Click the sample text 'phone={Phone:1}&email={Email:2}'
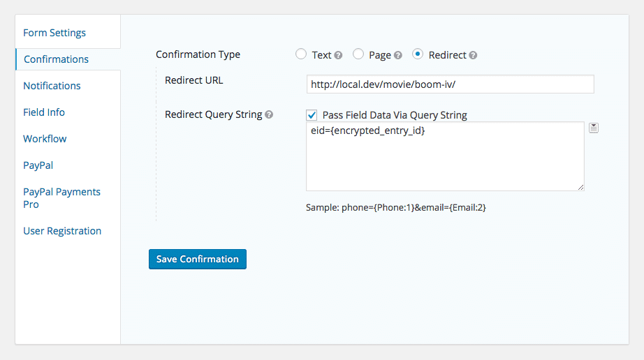 click(x=414, y=207)
